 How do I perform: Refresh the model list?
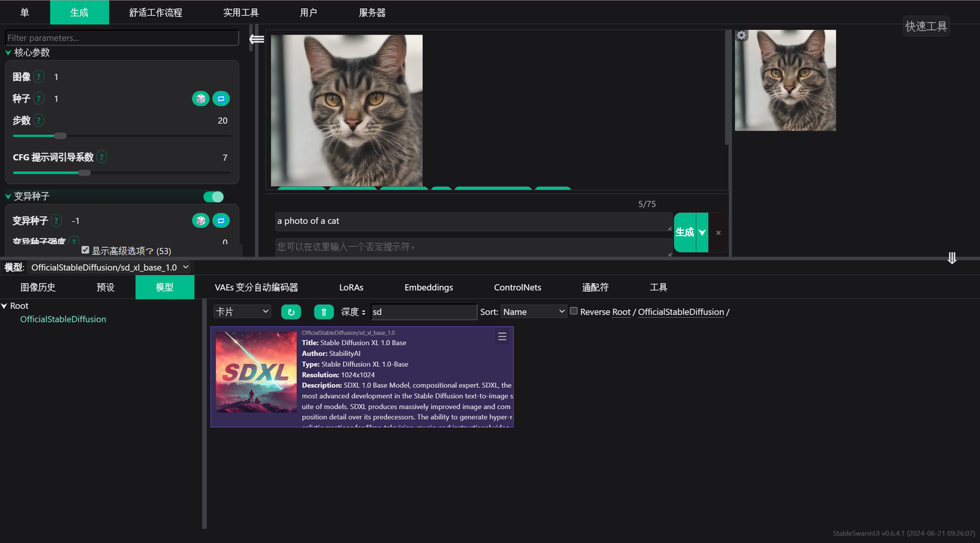coord(291,312)
